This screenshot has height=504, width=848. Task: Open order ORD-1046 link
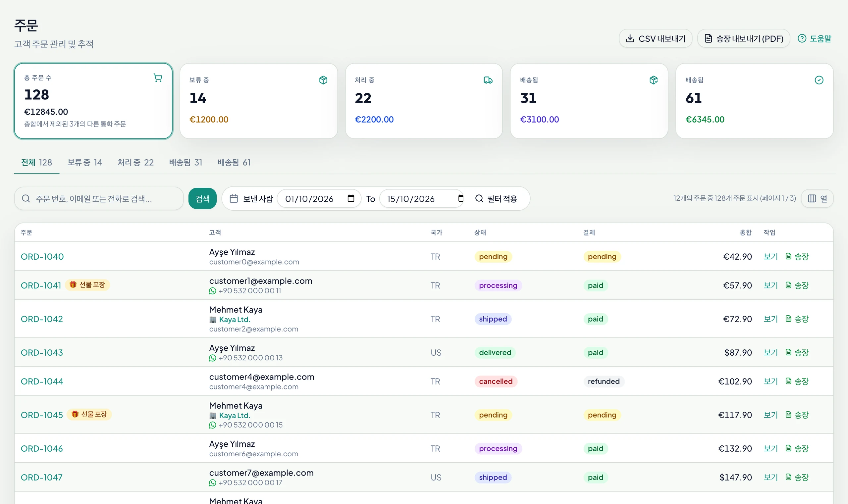coord(42,449)
